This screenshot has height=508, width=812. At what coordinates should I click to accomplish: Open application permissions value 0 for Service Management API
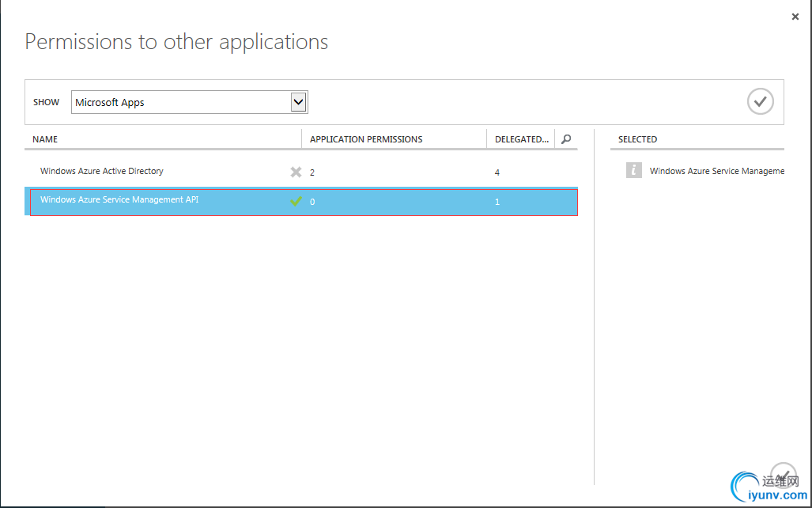(312, 202)
